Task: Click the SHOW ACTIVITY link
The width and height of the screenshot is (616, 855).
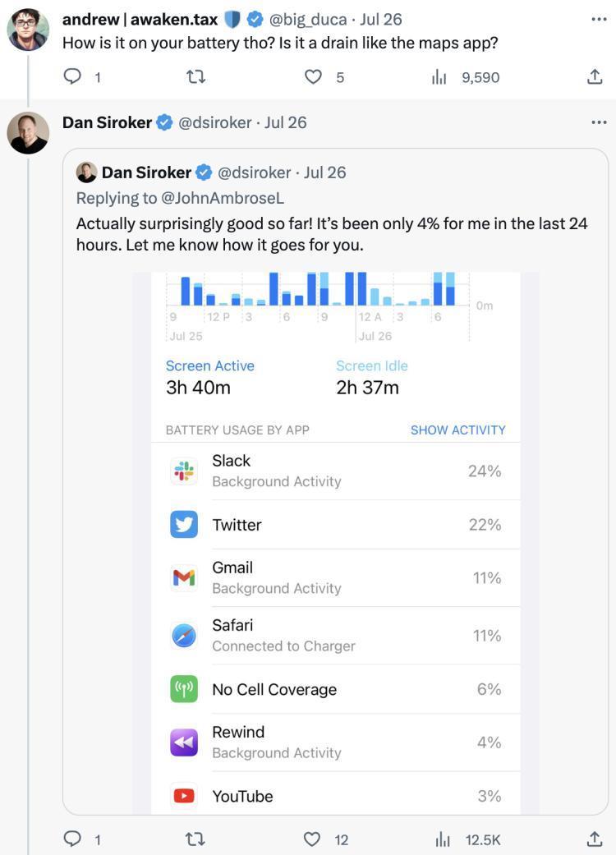Action: click(457, 429)
